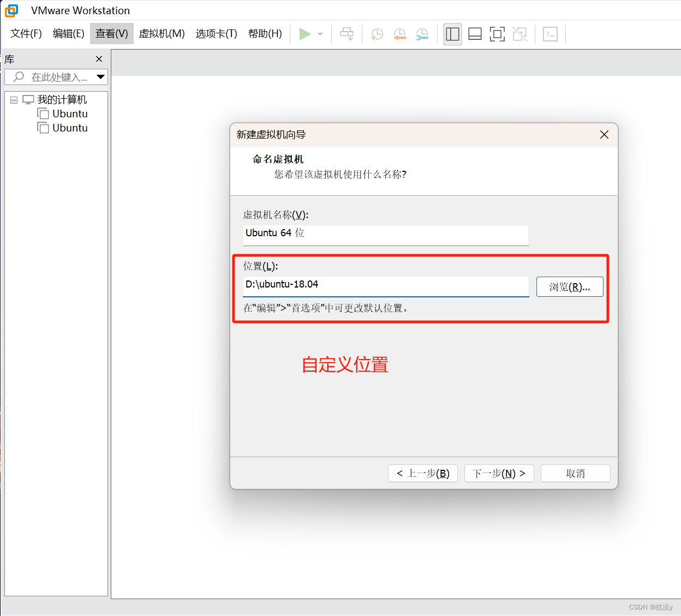Open the 查看(V) menu

point(112,33)
